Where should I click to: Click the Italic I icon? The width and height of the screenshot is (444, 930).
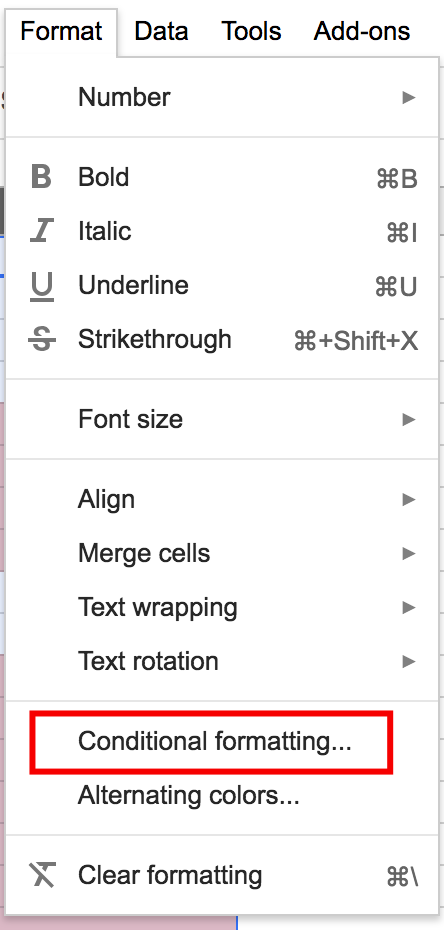pos(41,231)
